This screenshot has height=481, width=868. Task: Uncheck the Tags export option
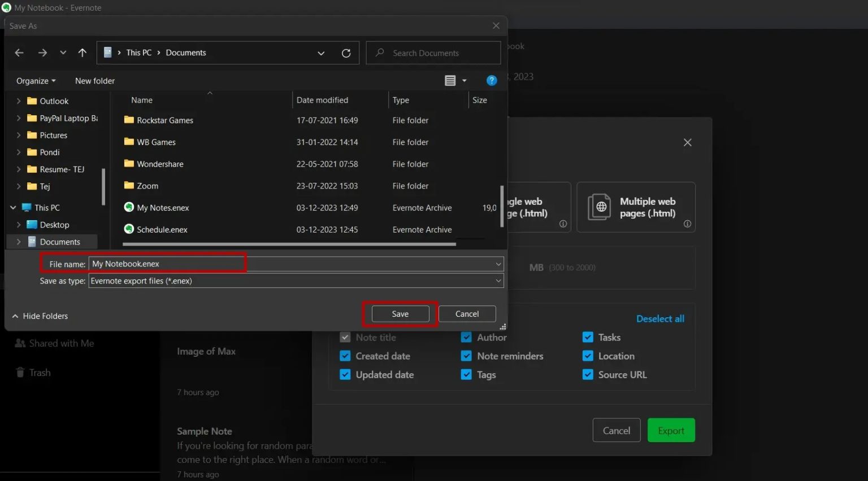coord(466,374)
